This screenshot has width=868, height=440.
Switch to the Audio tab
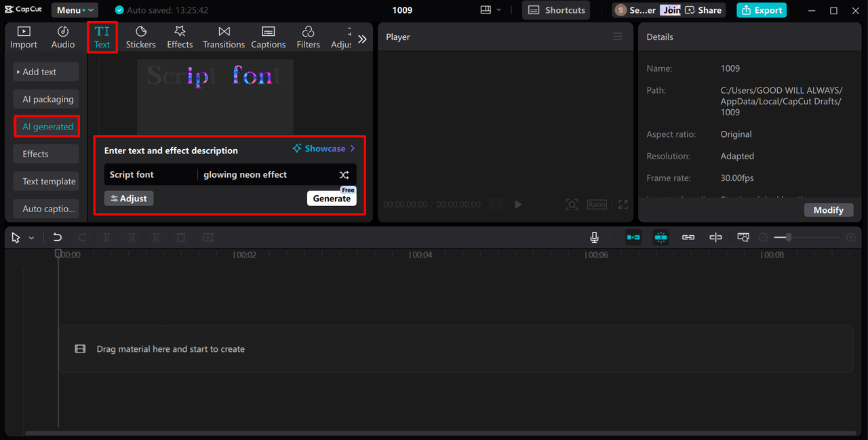63,37
